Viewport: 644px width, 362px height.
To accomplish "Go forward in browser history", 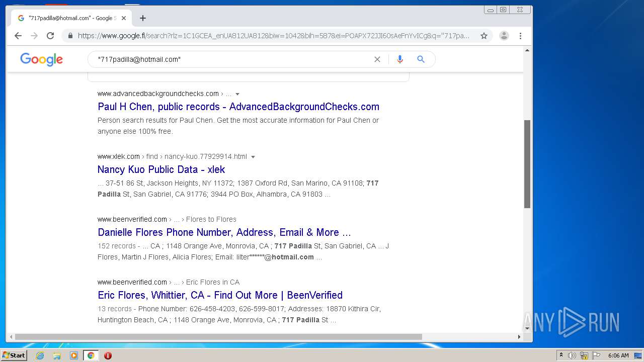I will pos(34,36).
